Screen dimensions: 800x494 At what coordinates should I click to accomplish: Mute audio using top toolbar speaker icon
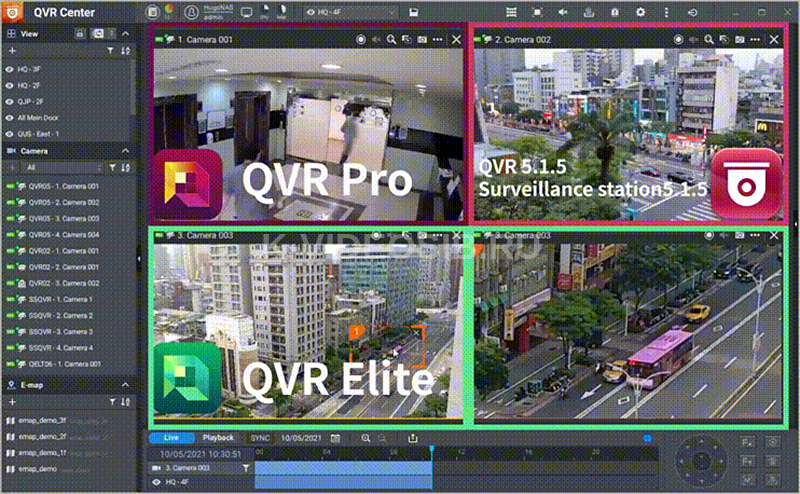(x=563, y=11)
